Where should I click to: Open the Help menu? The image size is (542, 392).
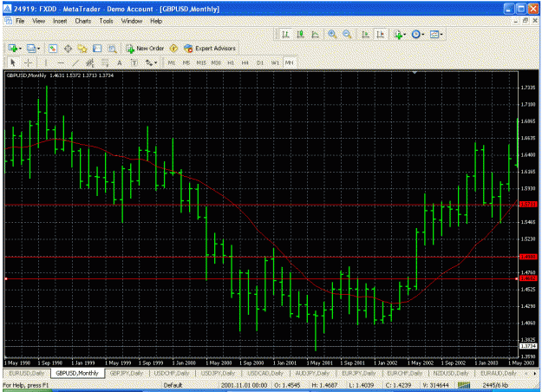click(156, 21)
